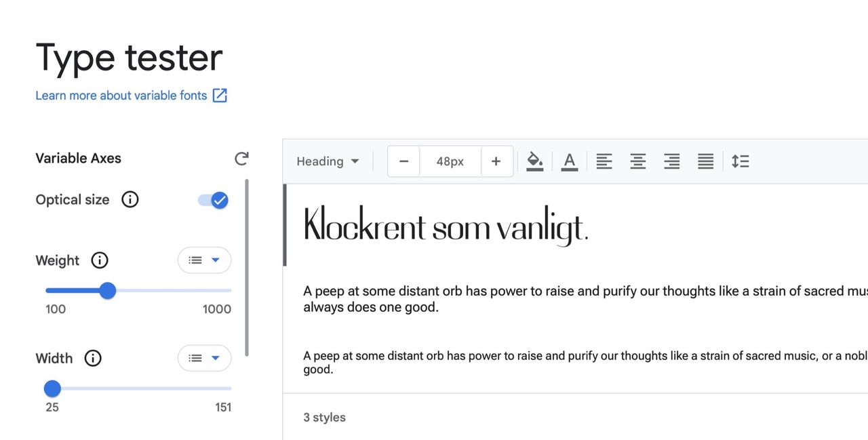The image size is (868, 440).
Task: Open the text color tool
Action: click(x=570, y=161)
